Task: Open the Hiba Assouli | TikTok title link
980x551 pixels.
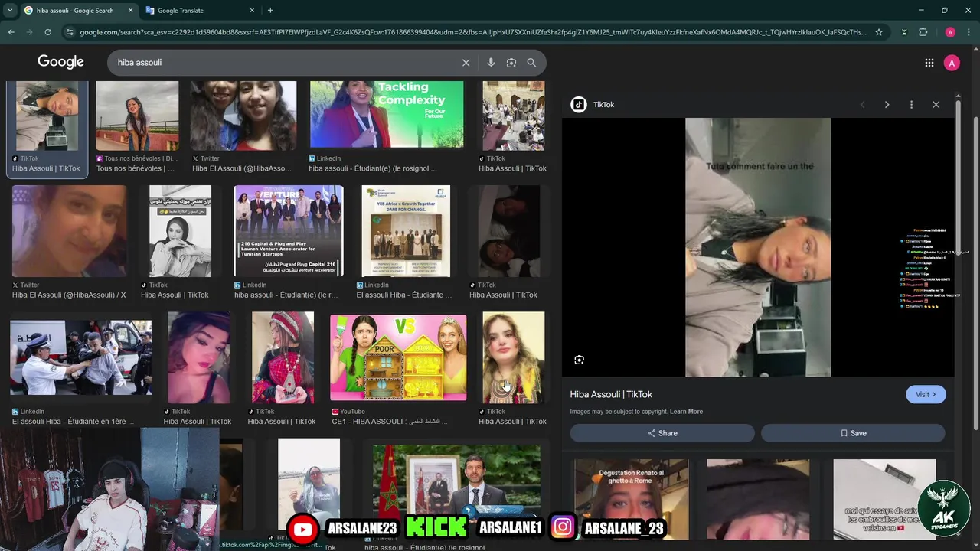Action: [611, 394]
